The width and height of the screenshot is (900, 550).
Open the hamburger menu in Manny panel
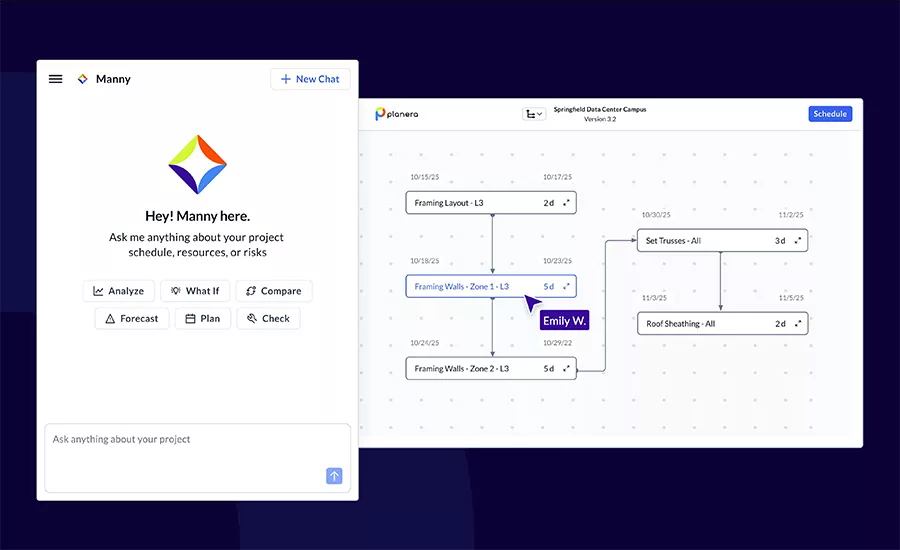[56, 79]
